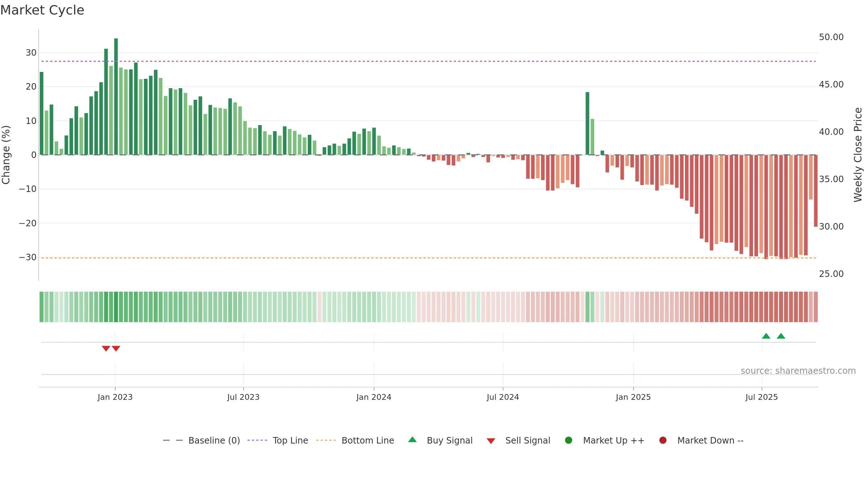Viewport: 868px width, 488px height.
Task: Click the rightmost red heatmap strip cell
Action: point(816,307)
